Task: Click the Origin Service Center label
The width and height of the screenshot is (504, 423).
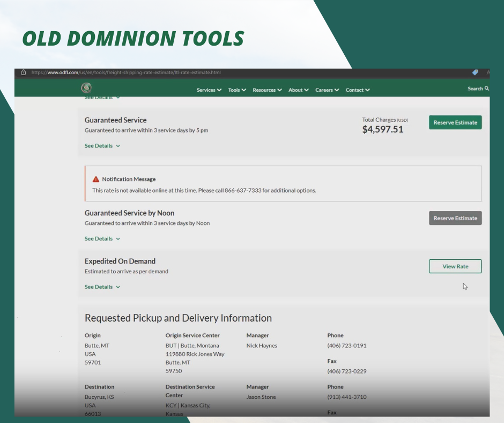Action: point(192,335)
